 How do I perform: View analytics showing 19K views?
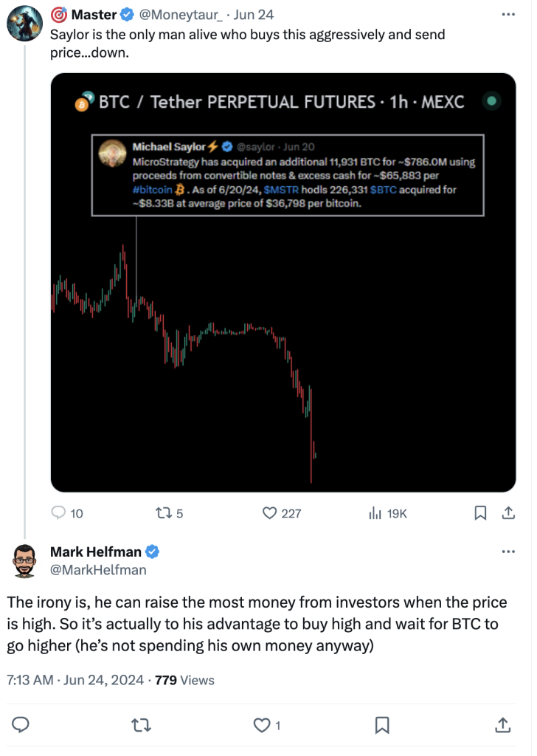375,513
